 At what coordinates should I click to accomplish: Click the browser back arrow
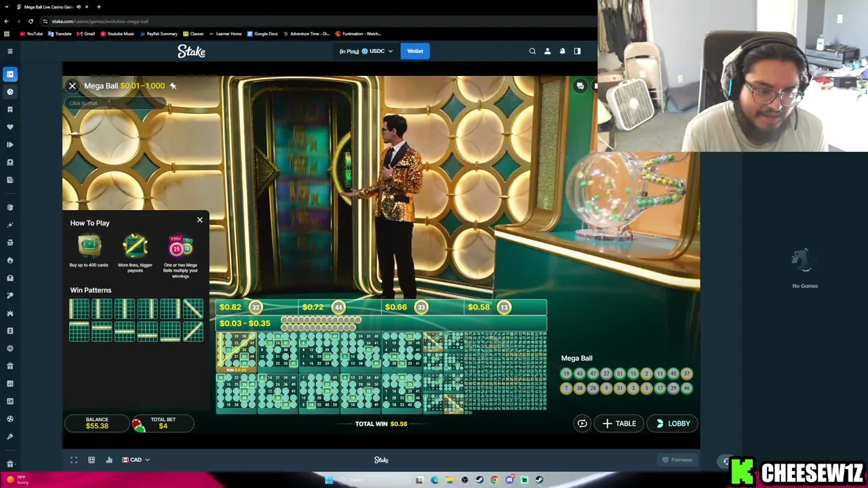(6, 21)
